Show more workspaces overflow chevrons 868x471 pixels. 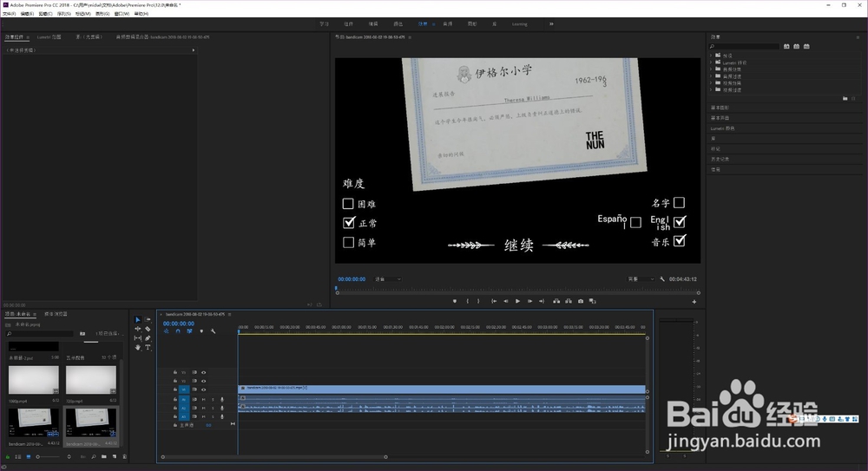551,23
